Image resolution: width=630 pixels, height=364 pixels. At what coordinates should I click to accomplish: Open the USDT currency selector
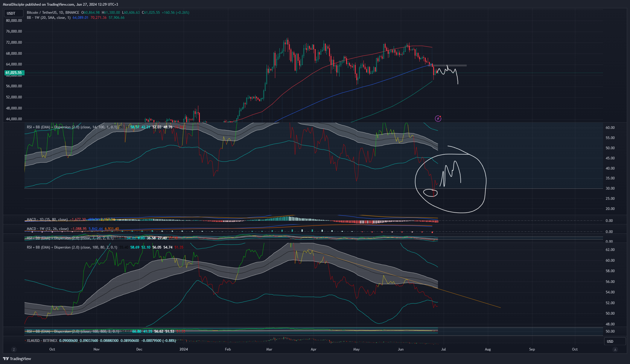(x=13, y=13)
